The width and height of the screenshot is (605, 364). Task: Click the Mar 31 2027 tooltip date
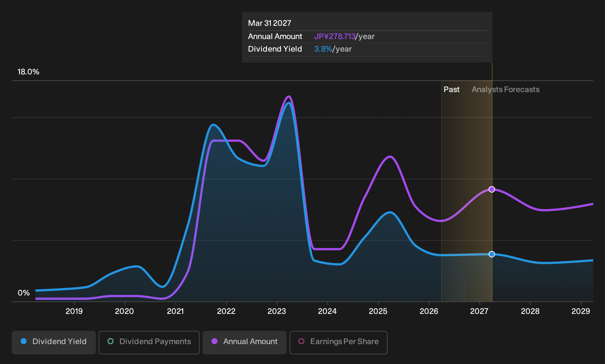coord(270,23)
